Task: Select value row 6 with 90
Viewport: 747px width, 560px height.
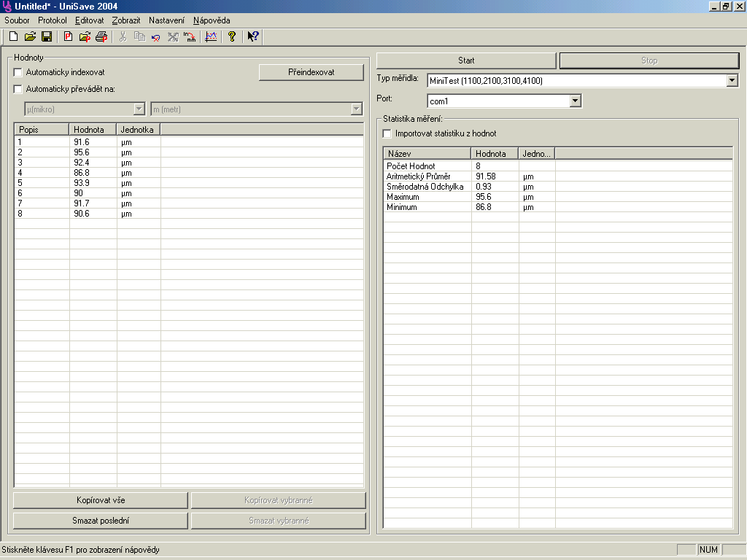Action: tap(189, 193)
